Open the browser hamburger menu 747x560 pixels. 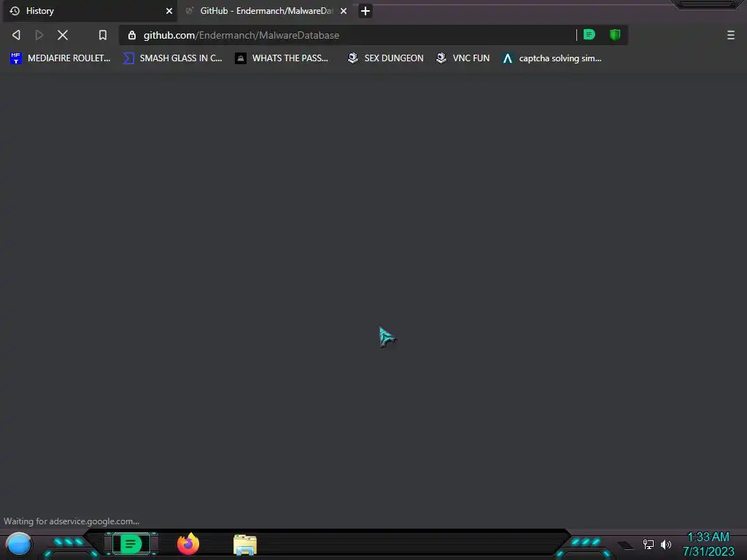731,35
